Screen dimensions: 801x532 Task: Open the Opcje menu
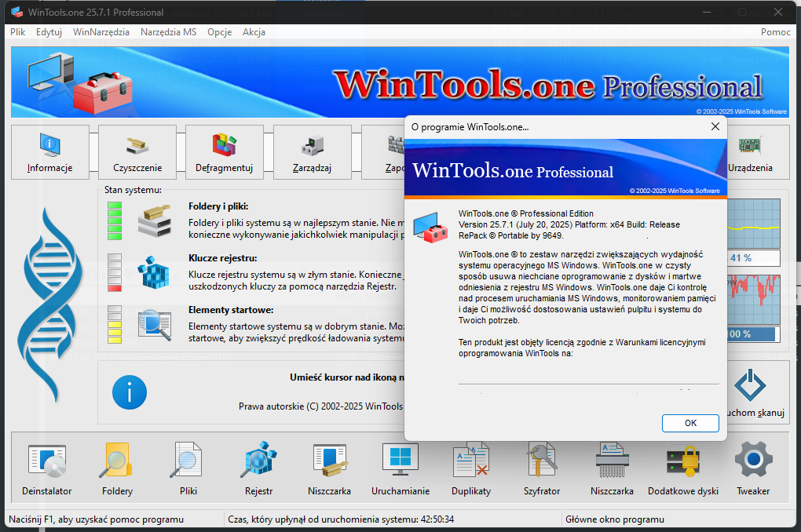point(220,31)
